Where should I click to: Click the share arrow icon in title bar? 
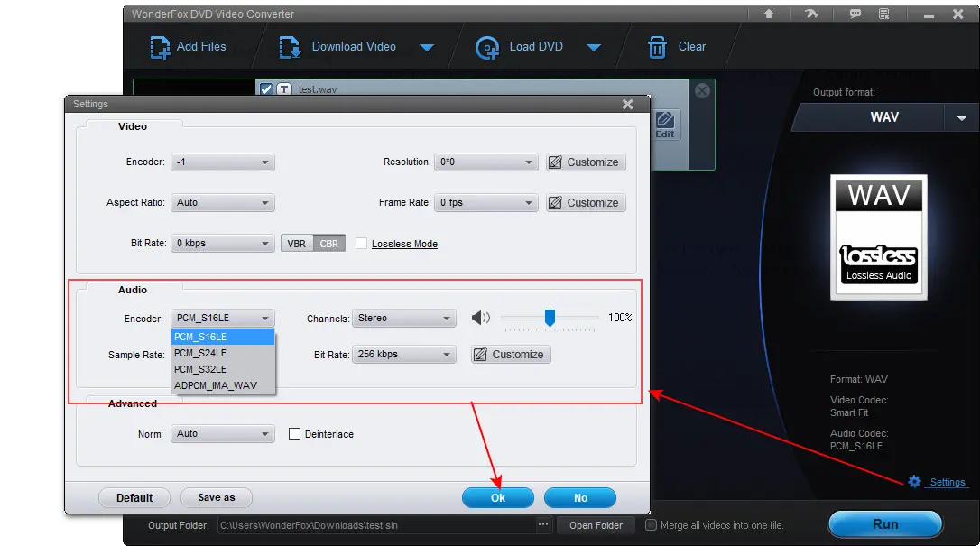[811, 14]
